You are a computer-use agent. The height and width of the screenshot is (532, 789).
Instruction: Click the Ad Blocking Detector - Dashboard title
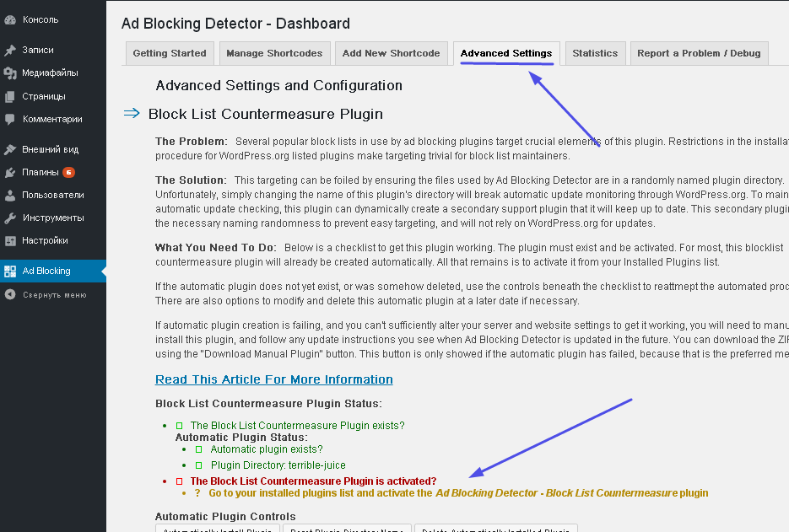click(x=236, y=24)
